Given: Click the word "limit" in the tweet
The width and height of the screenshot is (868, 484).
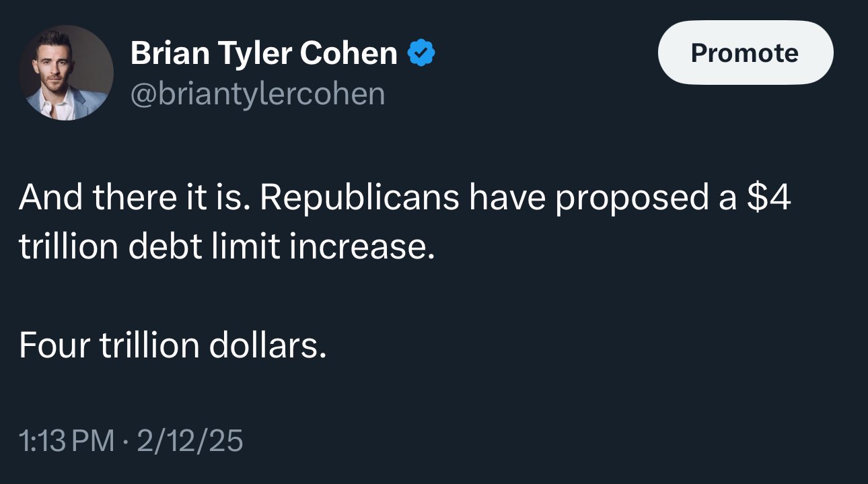Looking at the screenshot, I should tap(246, 248).
